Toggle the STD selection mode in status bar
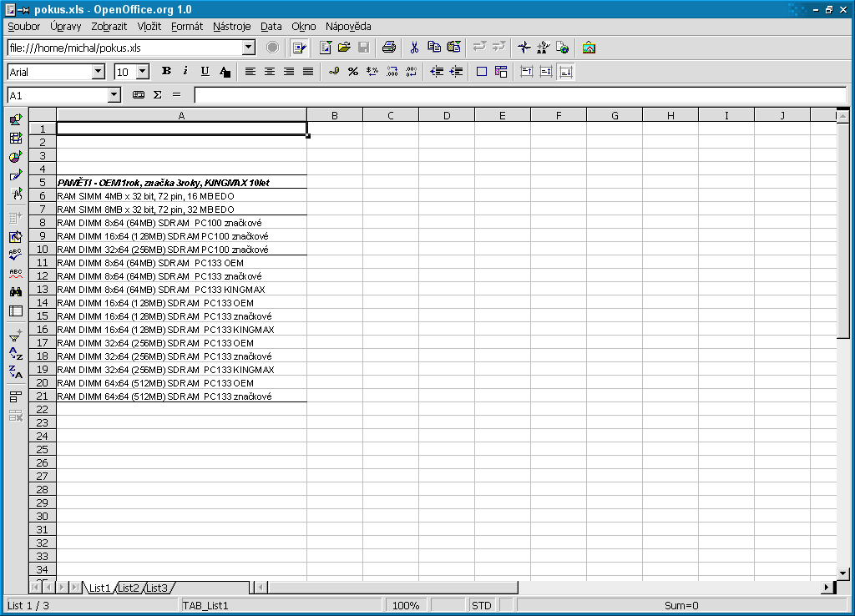Viewport: 855px width, 616px height. pyautogui.click(x=482, y=605)
